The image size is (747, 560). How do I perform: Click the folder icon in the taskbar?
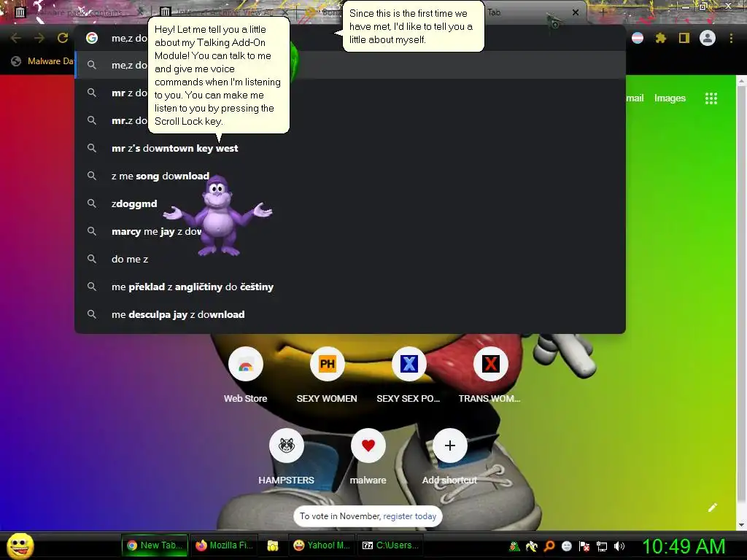273,545
